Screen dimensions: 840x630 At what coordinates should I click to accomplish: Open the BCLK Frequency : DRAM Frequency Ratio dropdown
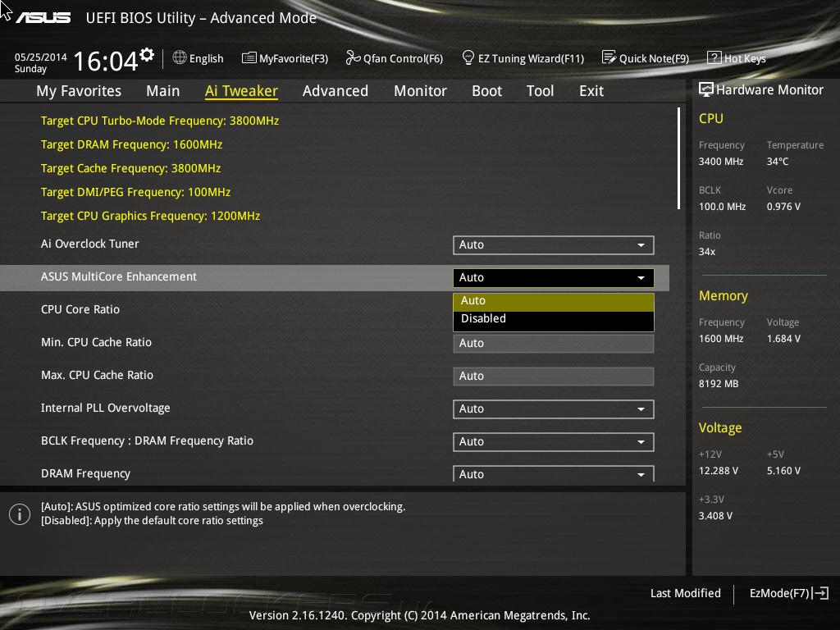click(554, 442)
